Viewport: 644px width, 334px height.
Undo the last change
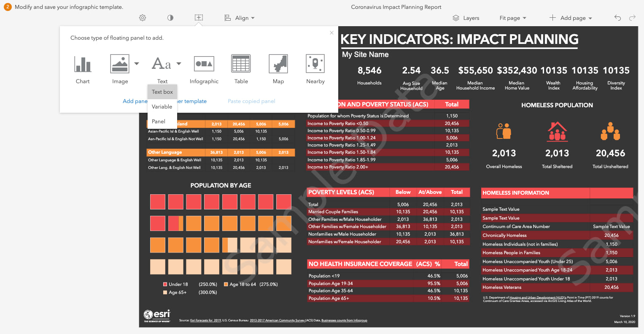pyautogui.click(x=618, y=18)
